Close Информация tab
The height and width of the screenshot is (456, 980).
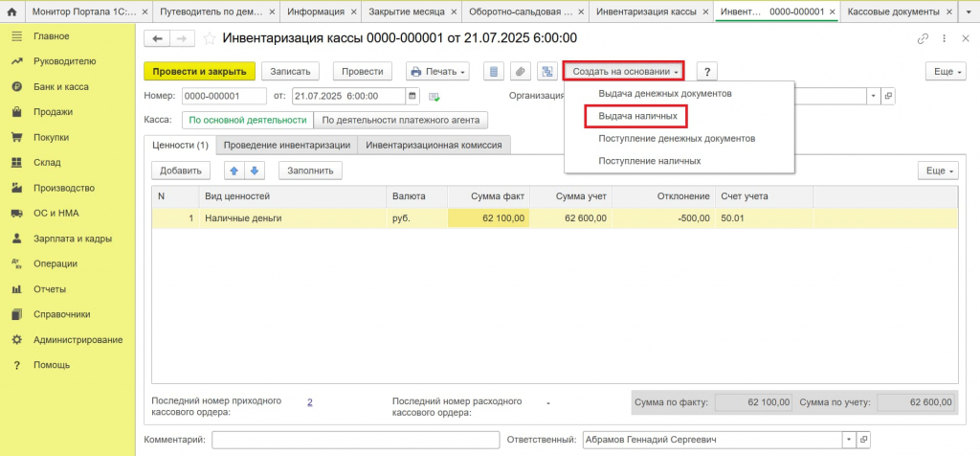[353, 11]
